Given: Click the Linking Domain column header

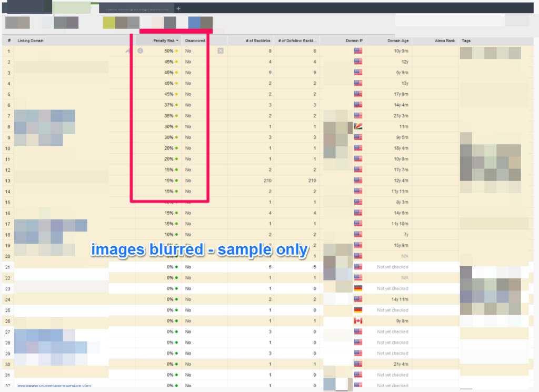Looking at the screenshot, I should 30,41.
